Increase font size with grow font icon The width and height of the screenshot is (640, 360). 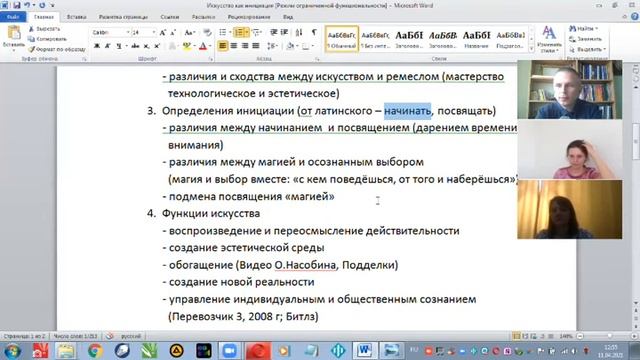(x=163, y=32)
